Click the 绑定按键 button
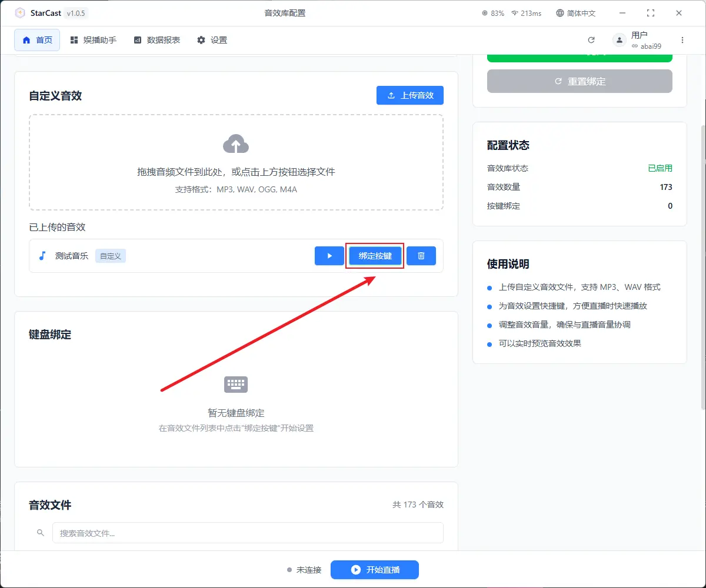 tap(375, 256)
